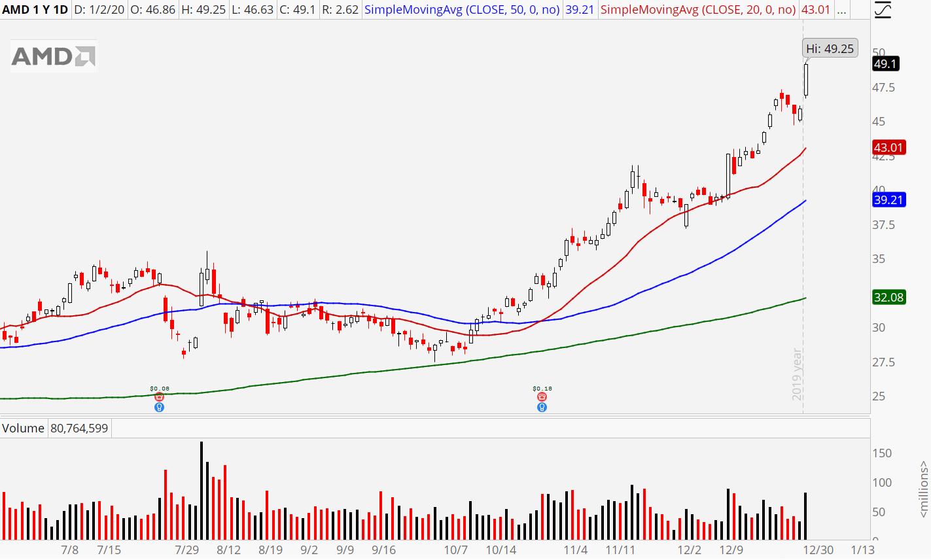Click the 7/29 date on the time axis
Image resolution: width=931 pixels, height=560 pixels.
(x=187, y=550)
